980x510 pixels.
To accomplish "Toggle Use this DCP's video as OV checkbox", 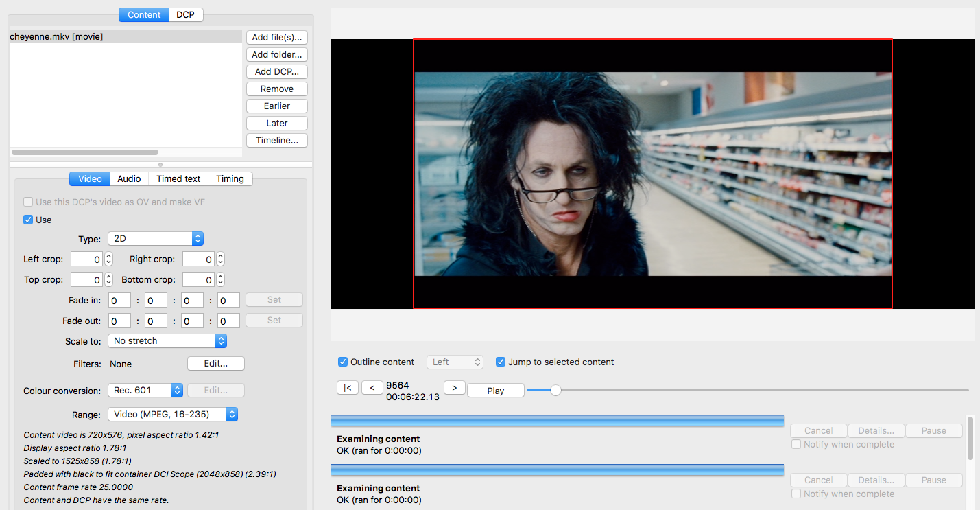I will [x=28, y=202].
